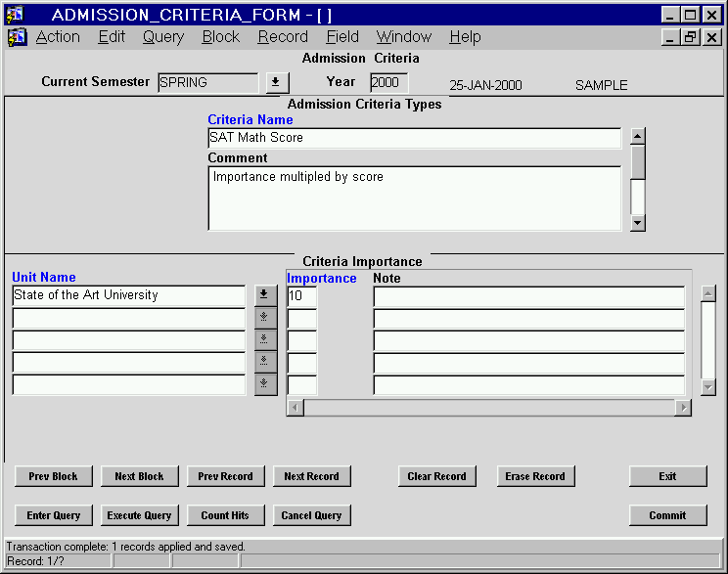Click the down arrow of the Criteria Types scrollbar

click(x=638, y=223)
